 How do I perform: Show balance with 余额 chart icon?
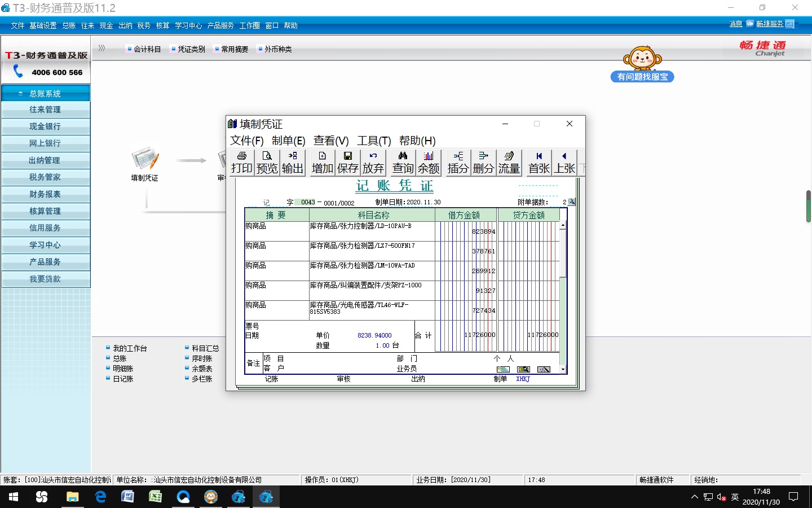click(428, 163)
